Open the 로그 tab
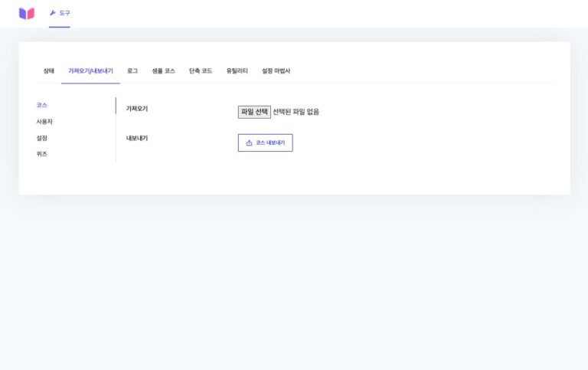The image size is (588, 370). coord(132,70)
